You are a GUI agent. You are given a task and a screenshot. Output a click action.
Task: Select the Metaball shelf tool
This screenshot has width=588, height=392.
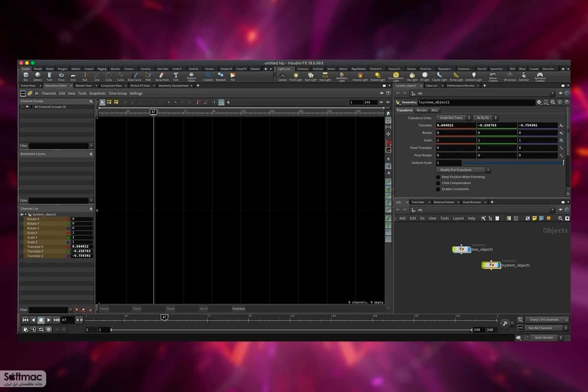(x=220, y=76)
